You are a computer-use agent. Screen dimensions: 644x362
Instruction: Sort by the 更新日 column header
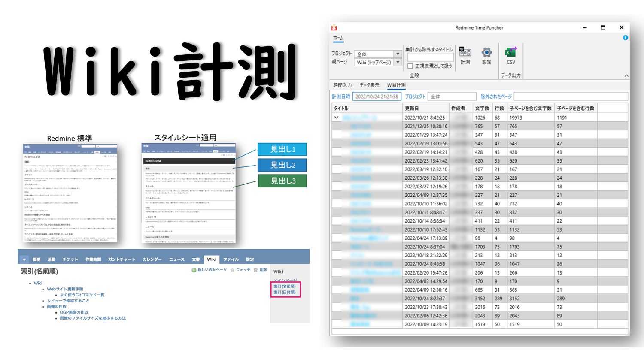425,109
